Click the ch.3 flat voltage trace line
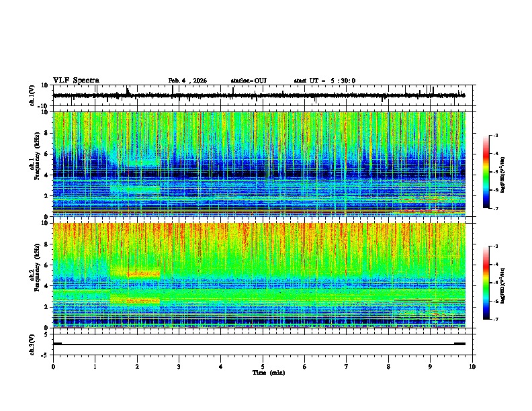Viewport: 532px width, 411px height. [x=259, y=345]
